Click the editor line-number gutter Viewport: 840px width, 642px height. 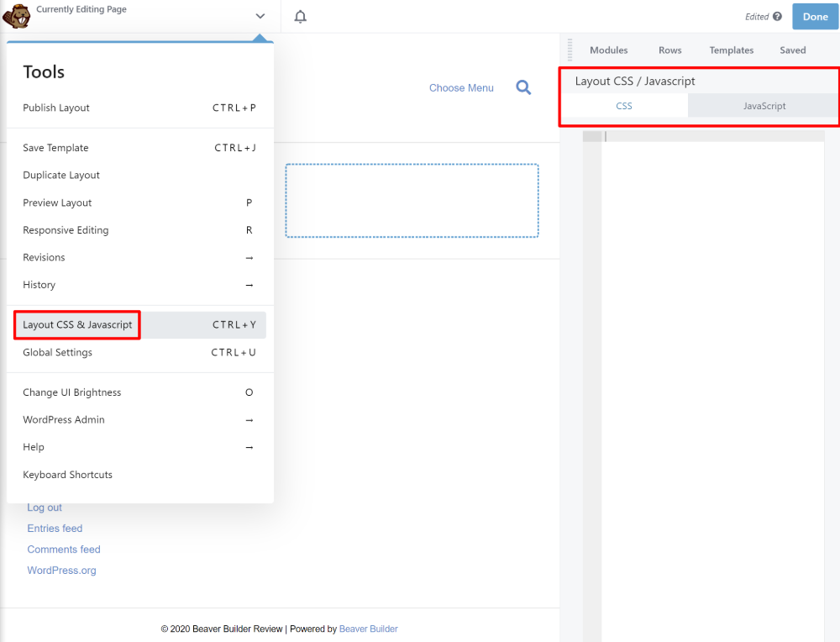(x=592, y=386)
